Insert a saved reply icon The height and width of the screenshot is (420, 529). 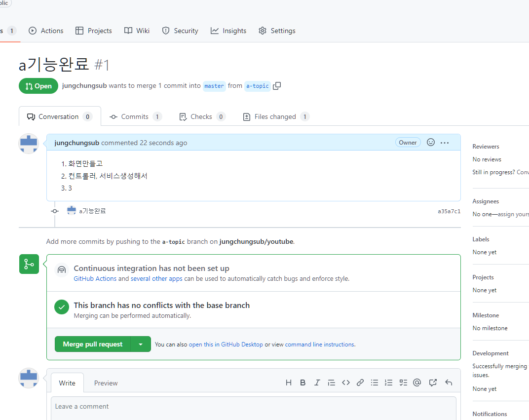pyautogui.click(x=449, y=382)
